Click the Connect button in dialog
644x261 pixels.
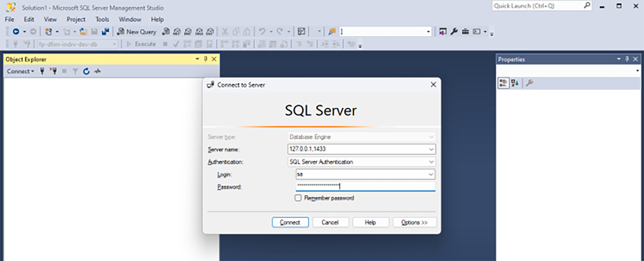point(290,222)
